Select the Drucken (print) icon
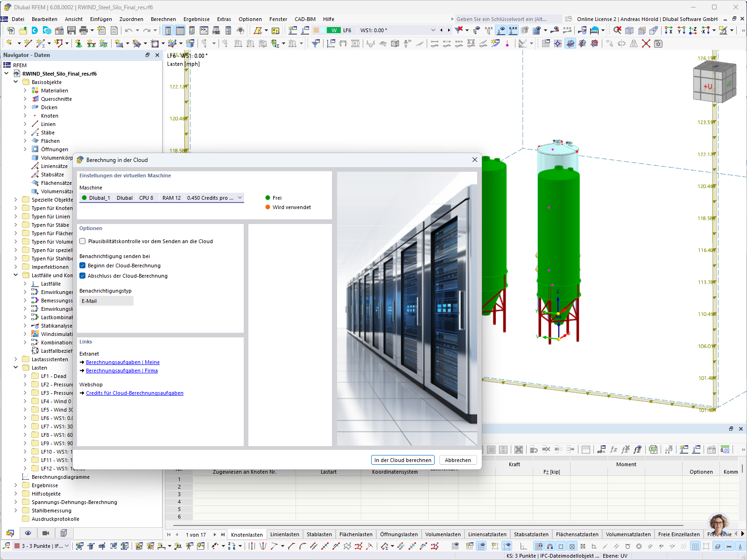 coord(83,30)
